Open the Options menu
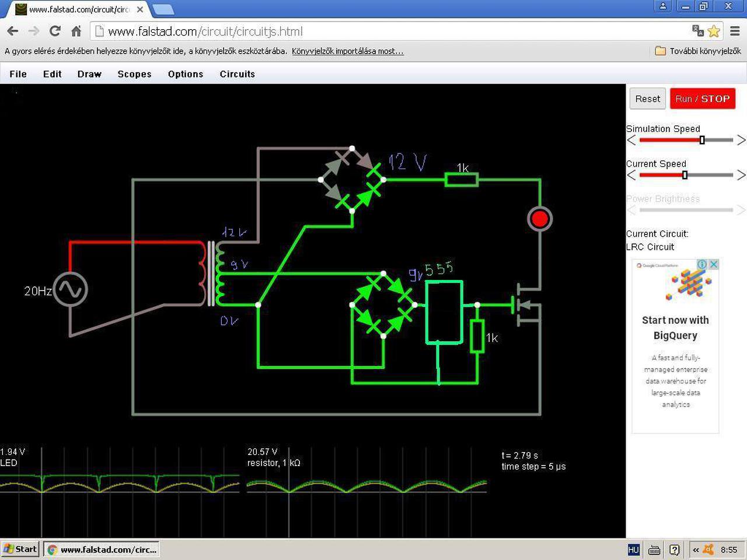The width and height of the screenshot is (747, 560). (186, 74)
